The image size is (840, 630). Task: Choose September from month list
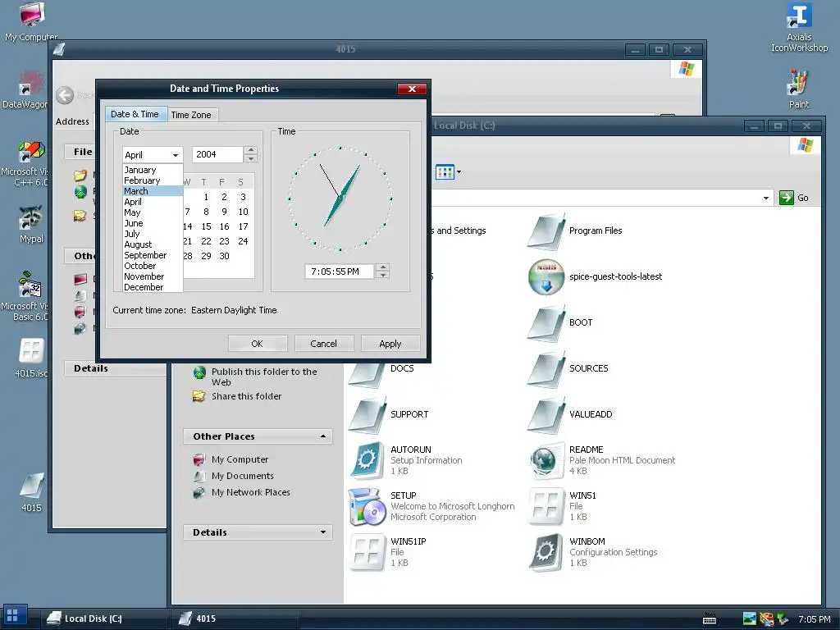click(153, 255)
